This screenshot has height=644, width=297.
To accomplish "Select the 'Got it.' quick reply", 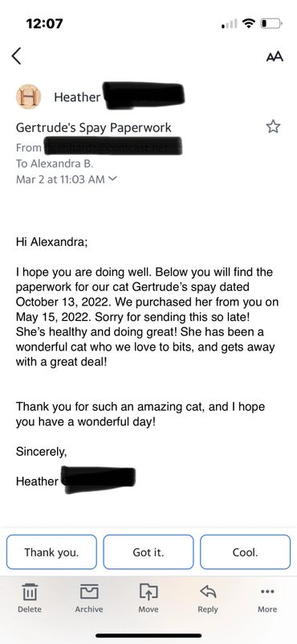I will [148, 552].
